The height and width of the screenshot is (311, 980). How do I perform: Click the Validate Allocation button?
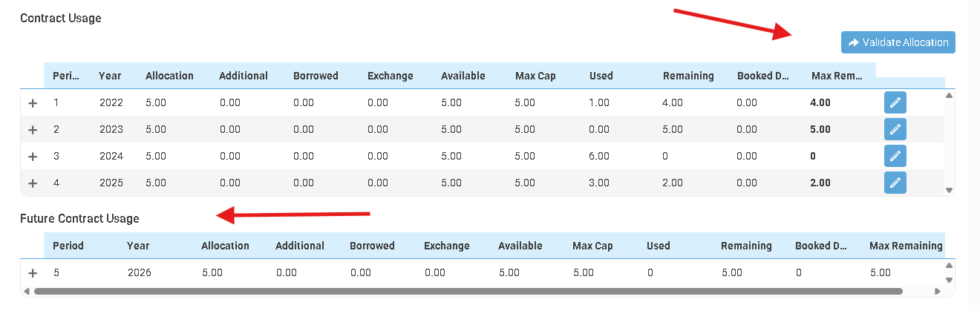point(898,42)
